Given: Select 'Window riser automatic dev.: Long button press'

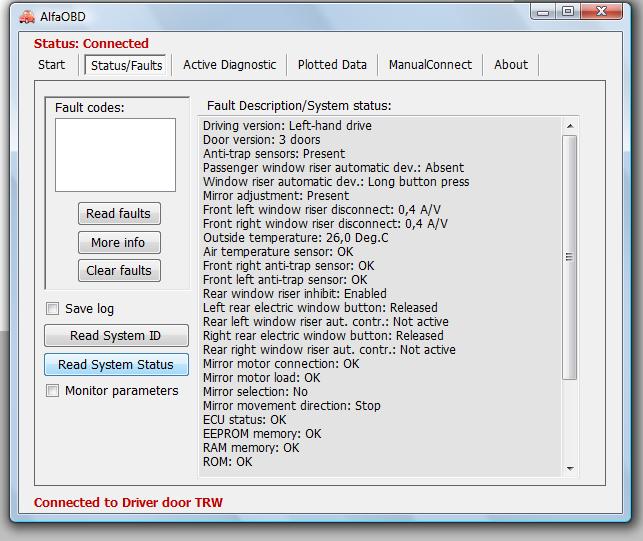Looking at the screenshot, I should (336, 181).
